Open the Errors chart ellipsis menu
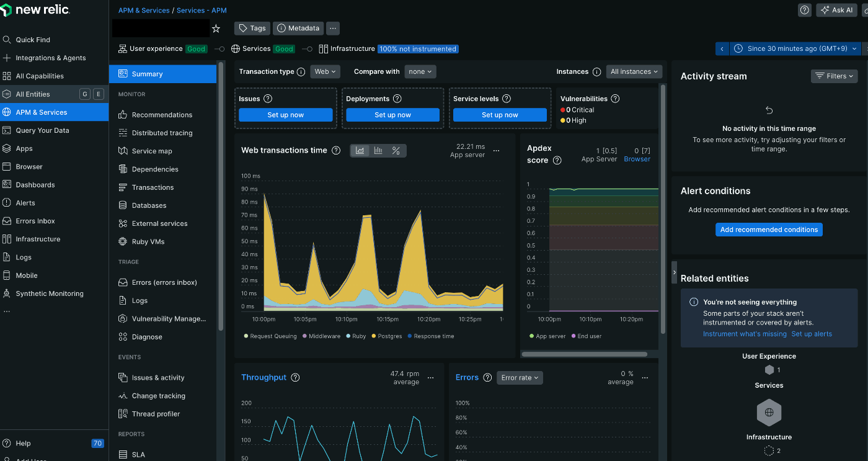The width and height of the screenshot is (868, 461). 645,377
